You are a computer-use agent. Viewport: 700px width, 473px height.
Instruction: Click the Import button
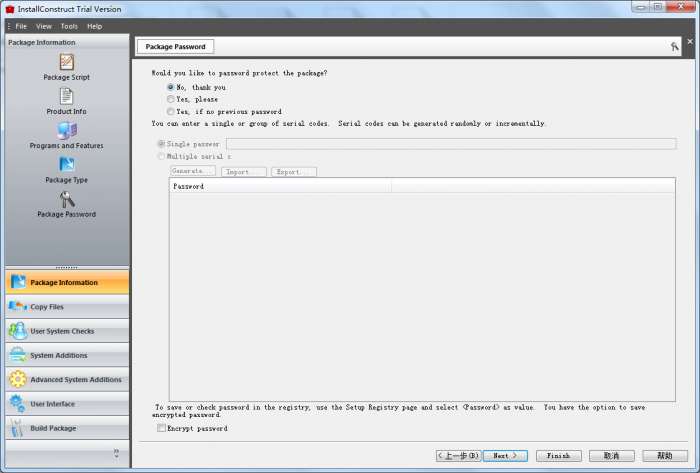click(x=244, y=171)
